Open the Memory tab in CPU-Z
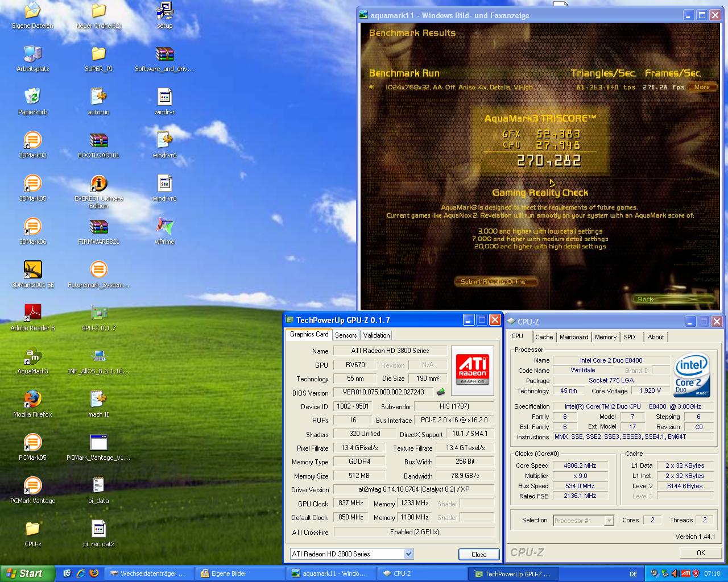Screen dimensions: 728x582 click(606, 337)
